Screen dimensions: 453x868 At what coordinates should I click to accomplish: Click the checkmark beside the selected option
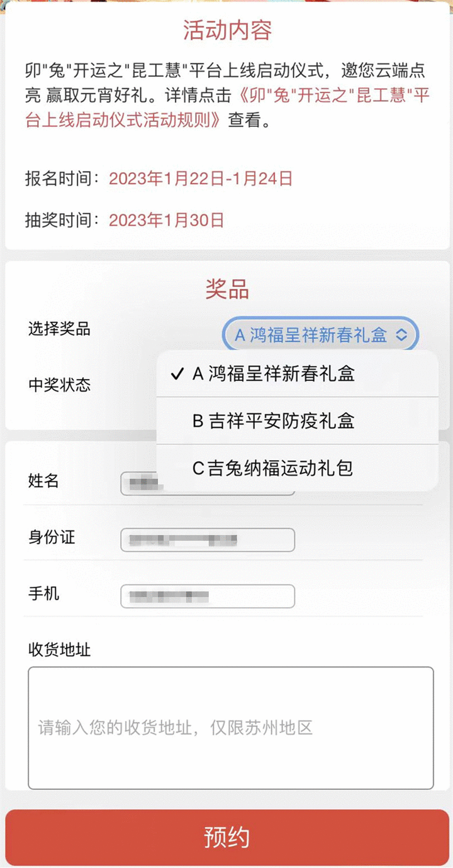click(176, 374)
